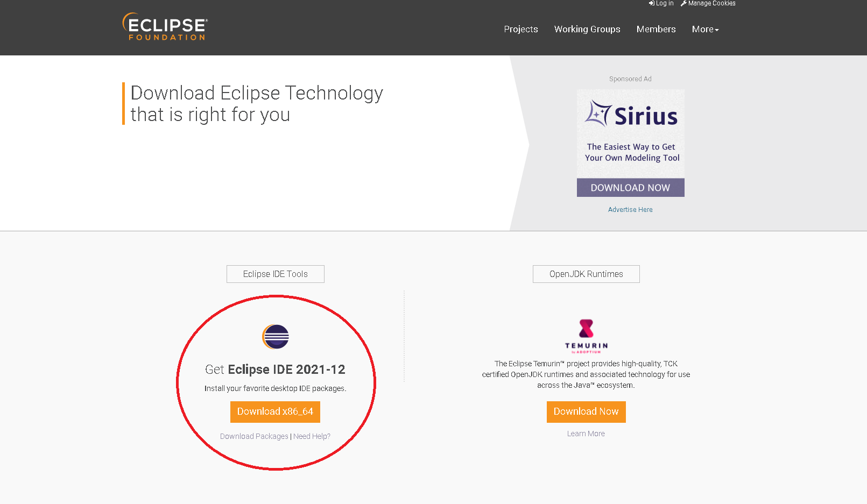The width and height of the screenshot is (867, 504).
Task: Expand the More dropdown menu
Action: tap(705, 29)
